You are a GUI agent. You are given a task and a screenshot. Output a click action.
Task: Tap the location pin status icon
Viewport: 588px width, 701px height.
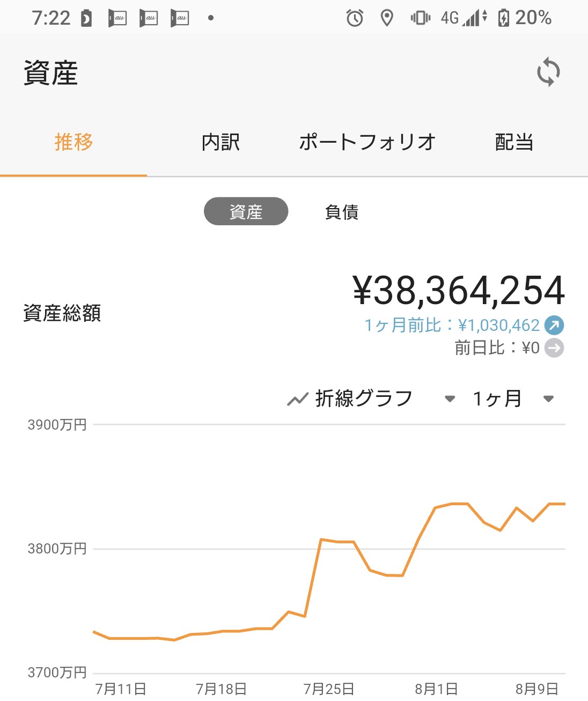386,18
